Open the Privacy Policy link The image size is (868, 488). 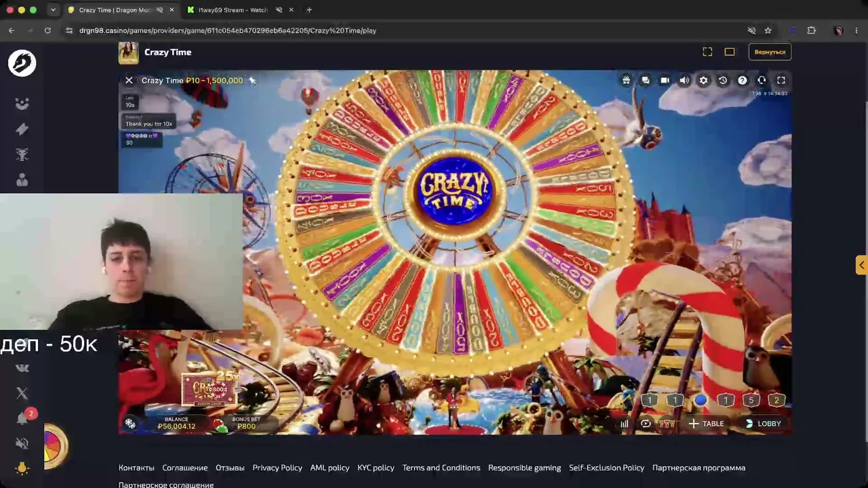click(x=277, y=468)
